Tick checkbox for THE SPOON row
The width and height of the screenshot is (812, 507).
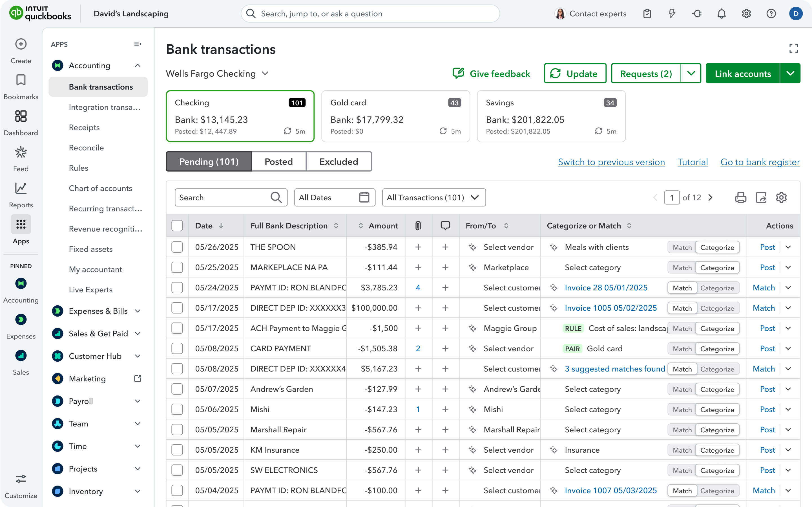[x=177, y=247]
